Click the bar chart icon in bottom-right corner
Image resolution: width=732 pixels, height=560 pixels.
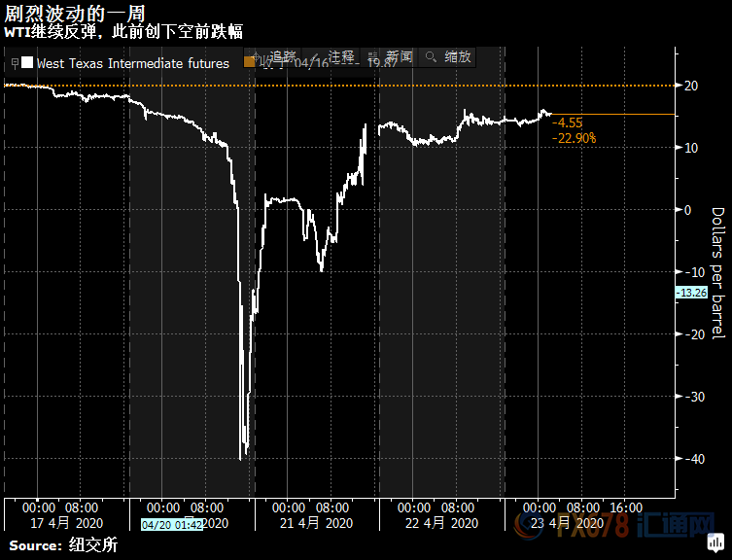[x=715, y=542]
